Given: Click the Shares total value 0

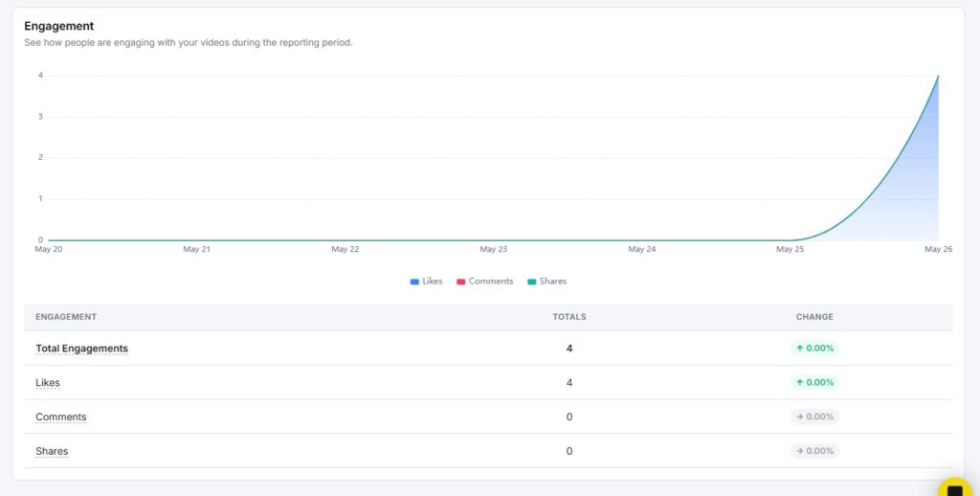Looking at the screenshot, I should coord(569,451).
